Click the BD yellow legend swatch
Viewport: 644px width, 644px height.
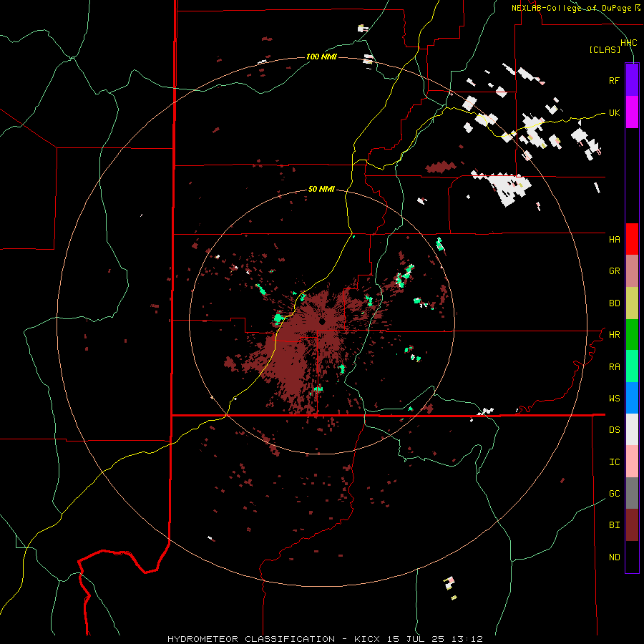point(632,303)
